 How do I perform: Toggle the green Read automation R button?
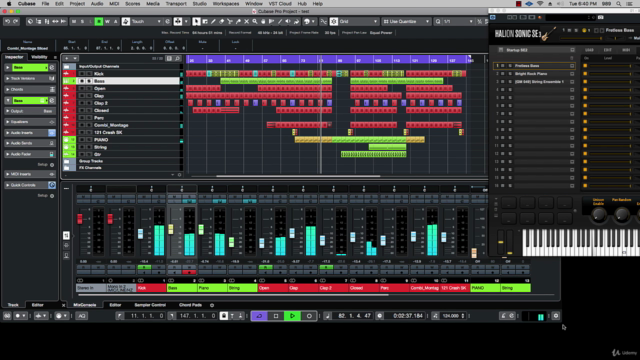(99, 21)
